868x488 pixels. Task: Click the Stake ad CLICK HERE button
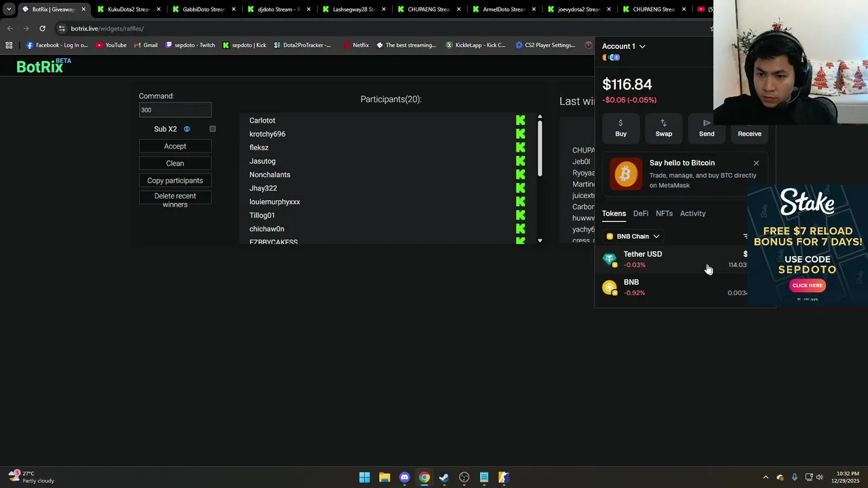click(x=807, y=285)
